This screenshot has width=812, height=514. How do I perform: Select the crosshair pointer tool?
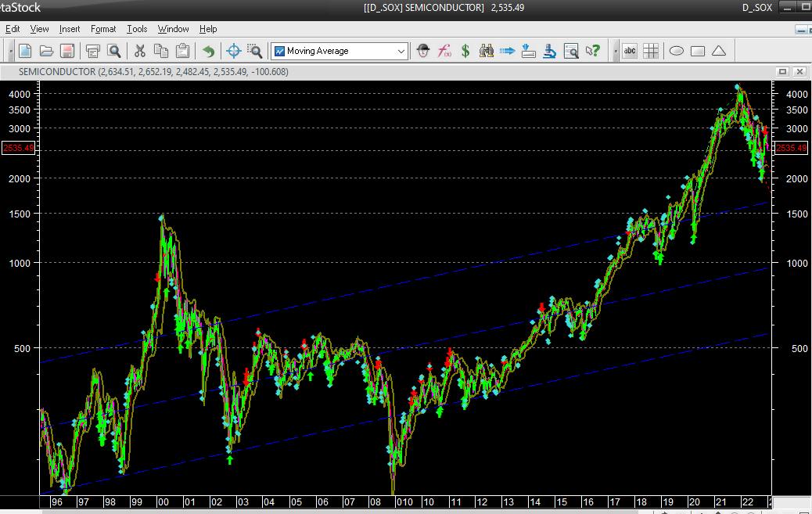tap(233, 52)
